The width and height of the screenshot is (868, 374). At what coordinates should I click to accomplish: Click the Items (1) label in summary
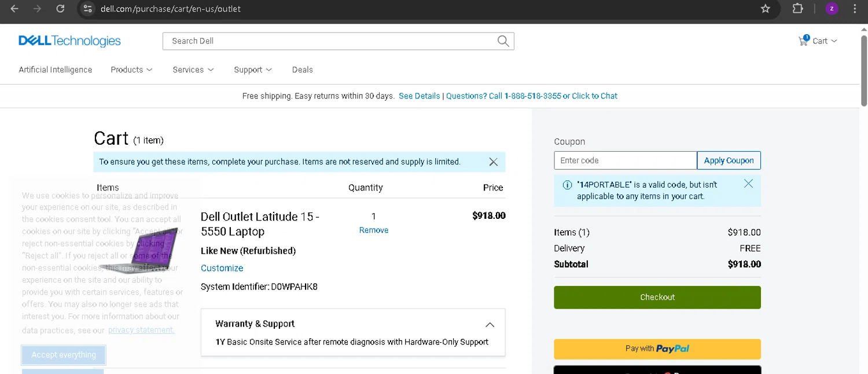click(572, 233)
